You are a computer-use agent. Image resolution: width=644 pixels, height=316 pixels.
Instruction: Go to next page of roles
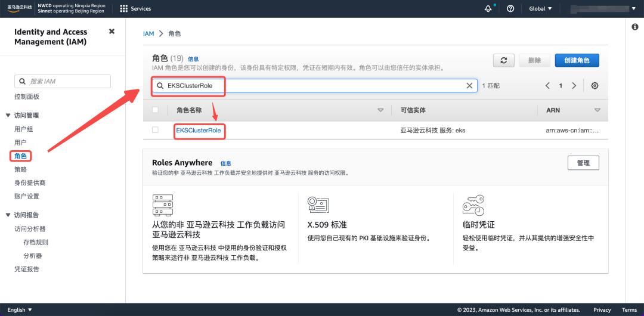click(x=574, y=85)
